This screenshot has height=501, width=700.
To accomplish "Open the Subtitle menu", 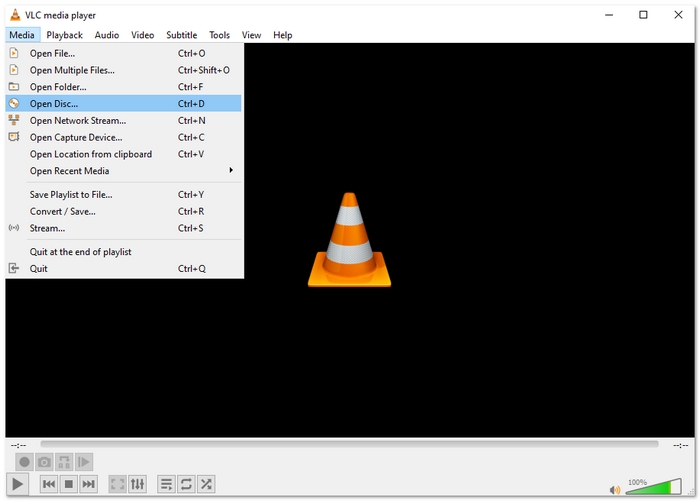I will pyautogui.click(x=182, y=35).
